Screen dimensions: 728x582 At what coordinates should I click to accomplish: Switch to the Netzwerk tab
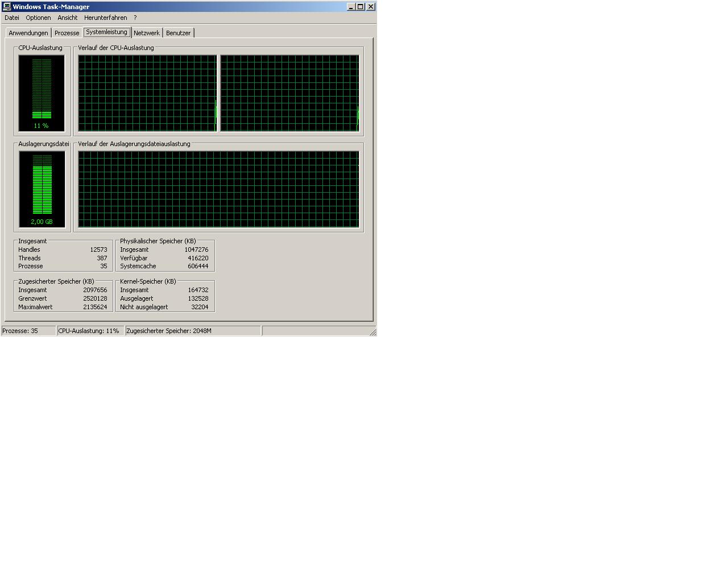(x=147, y=33)
